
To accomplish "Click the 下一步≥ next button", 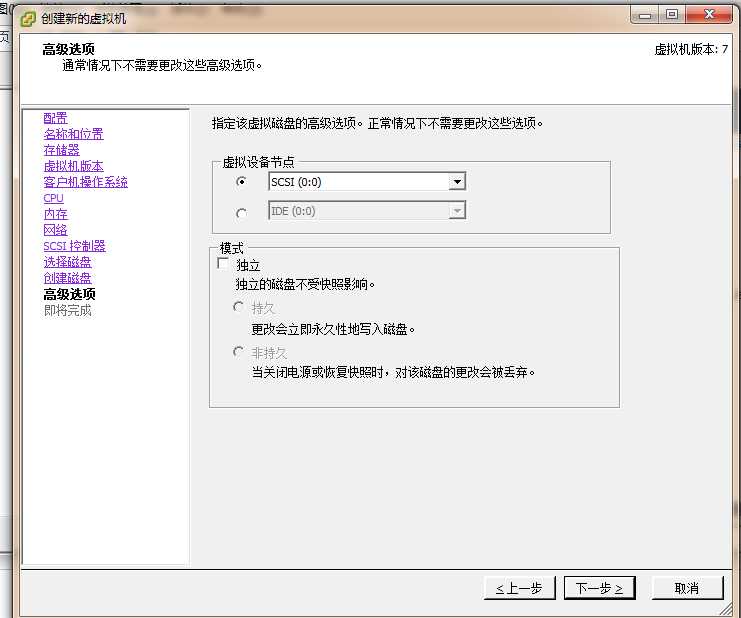I will coord(600,588).
